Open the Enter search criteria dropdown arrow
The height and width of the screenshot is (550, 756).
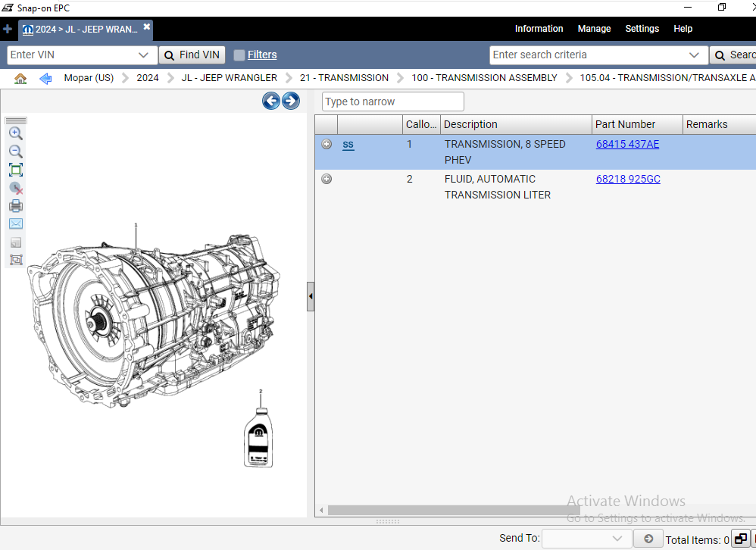coord(694,55)
